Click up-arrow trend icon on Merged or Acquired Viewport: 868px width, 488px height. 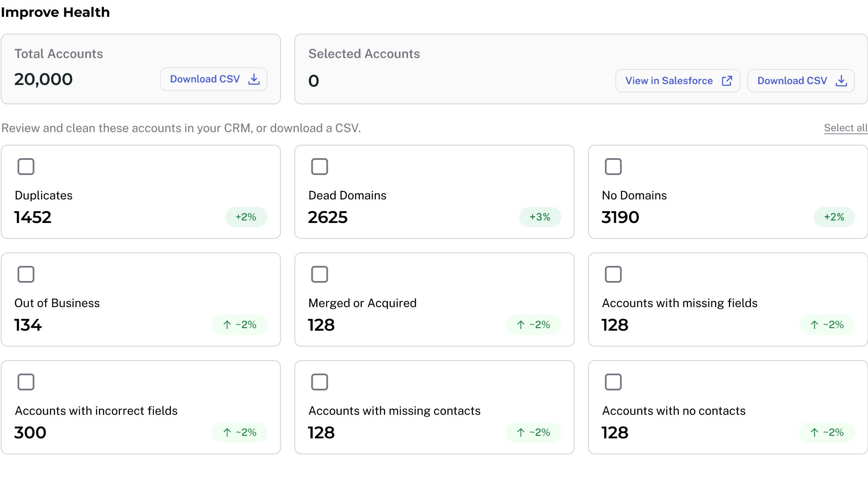click(521, 325)
